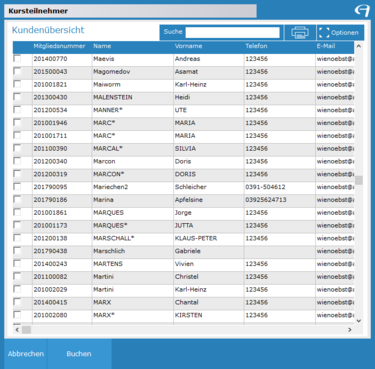Click the Telefon column header
This screenshot has height=369, width=375.
point(256,46)
